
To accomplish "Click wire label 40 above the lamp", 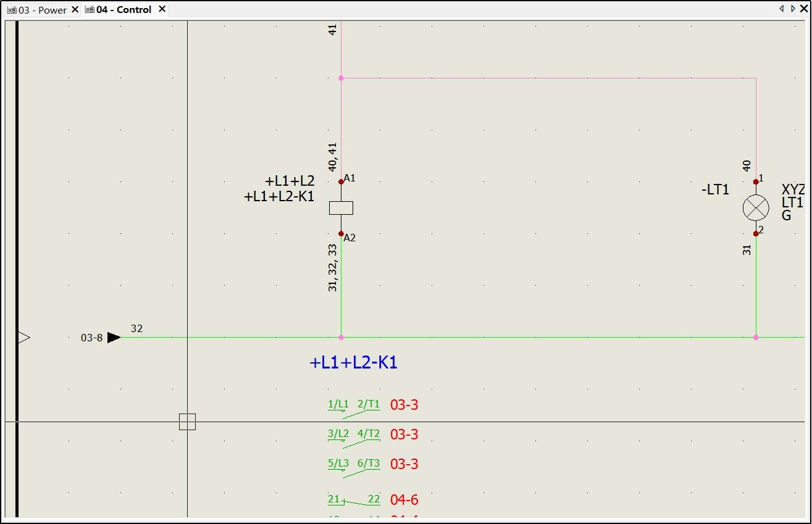I will click(x=747, y=166).
